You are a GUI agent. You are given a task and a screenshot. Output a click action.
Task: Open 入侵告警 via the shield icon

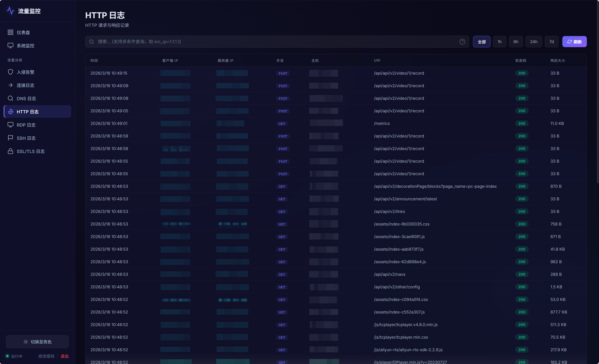10,72
